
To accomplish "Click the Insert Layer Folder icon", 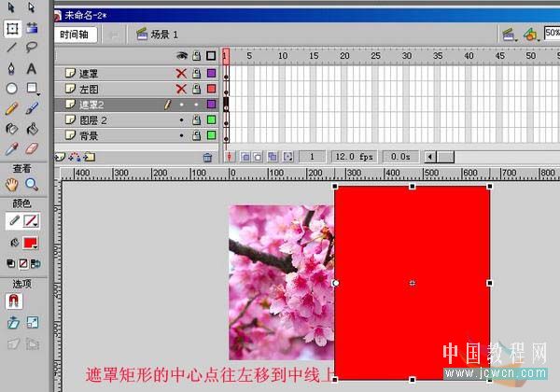I will point(90,157).
